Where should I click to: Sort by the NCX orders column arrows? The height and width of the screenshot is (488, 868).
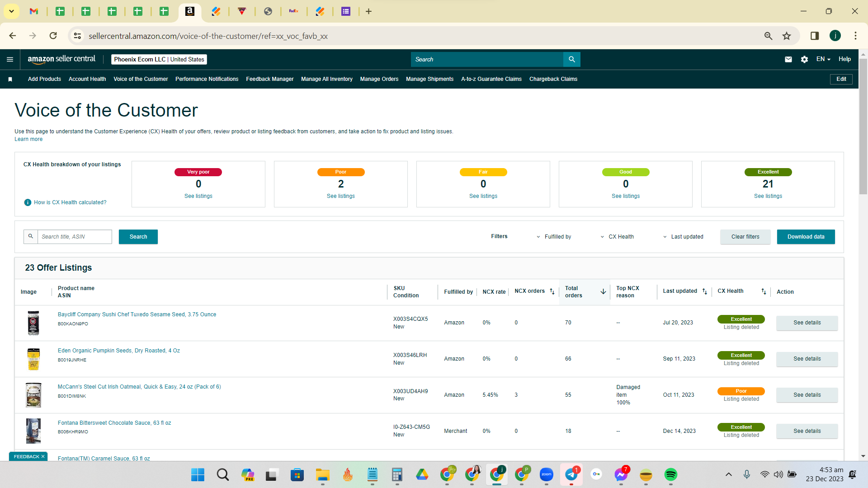(x=552, y=291)
